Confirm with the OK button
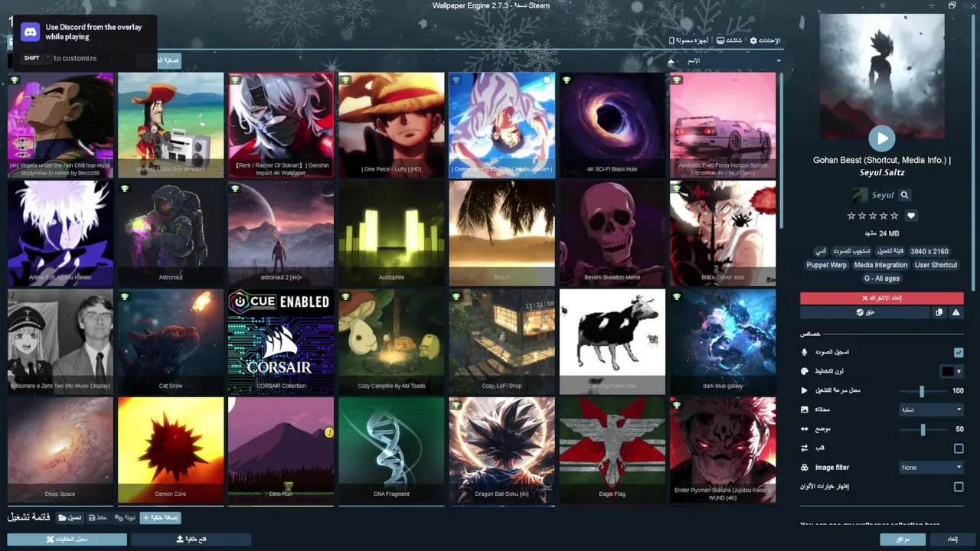 [x=903, y=540]
